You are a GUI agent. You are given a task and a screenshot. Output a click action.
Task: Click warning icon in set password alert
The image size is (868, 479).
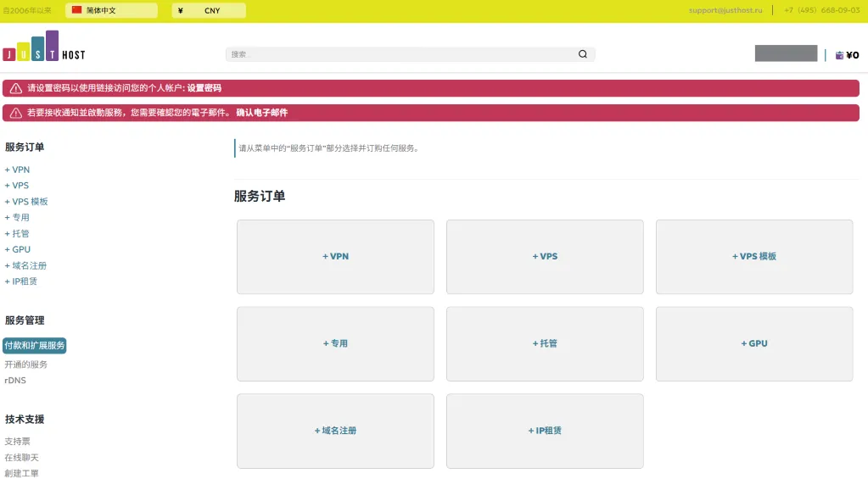[15, 88]
